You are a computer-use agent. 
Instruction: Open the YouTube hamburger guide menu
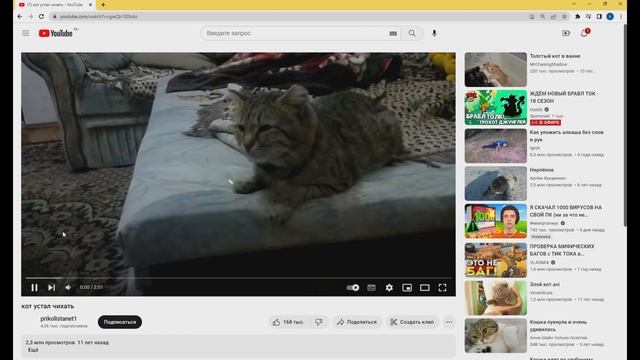(x=25, y=33)
